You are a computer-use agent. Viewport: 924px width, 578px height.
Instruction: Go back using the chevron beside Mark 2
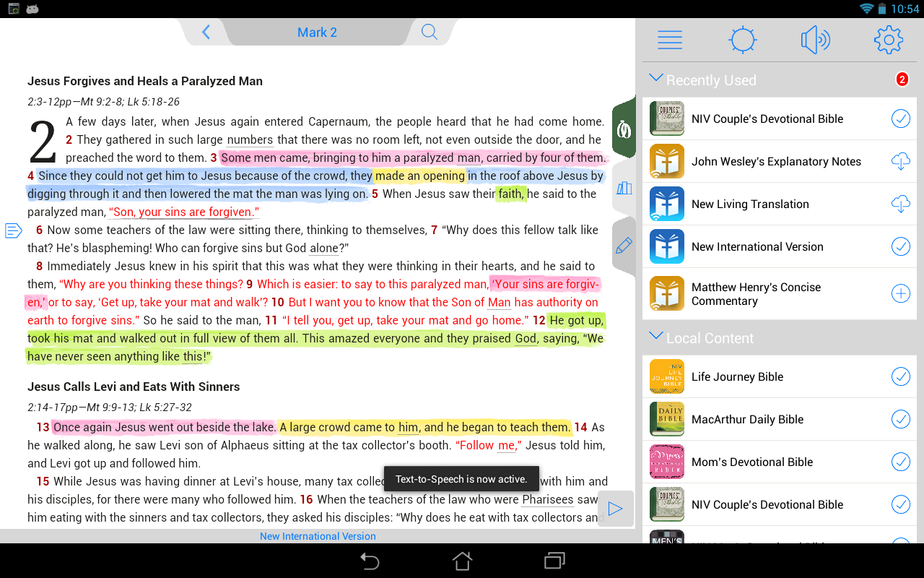coord(206,32)
